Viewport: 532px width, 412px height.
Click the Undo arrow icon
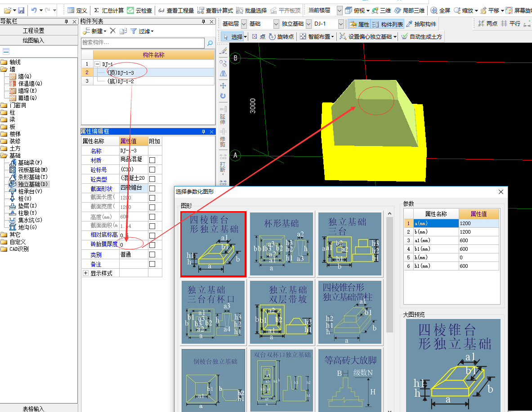(34, 10)
